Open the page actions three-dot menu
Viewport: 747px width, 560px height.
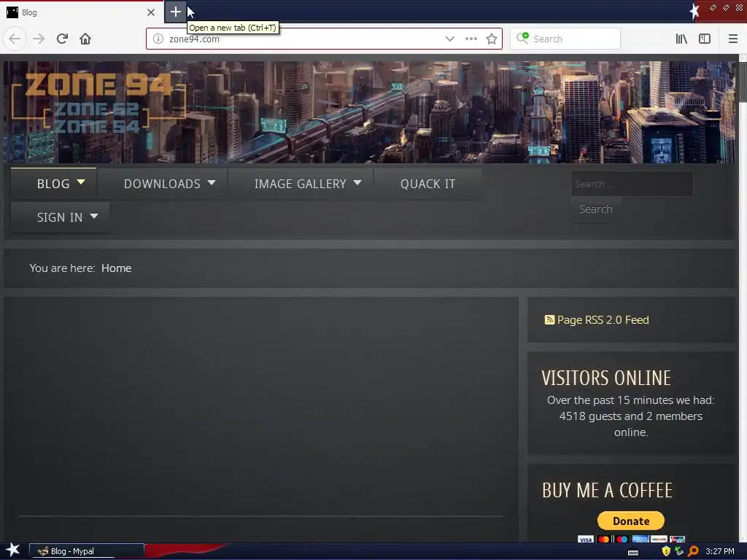coord(471,39)
